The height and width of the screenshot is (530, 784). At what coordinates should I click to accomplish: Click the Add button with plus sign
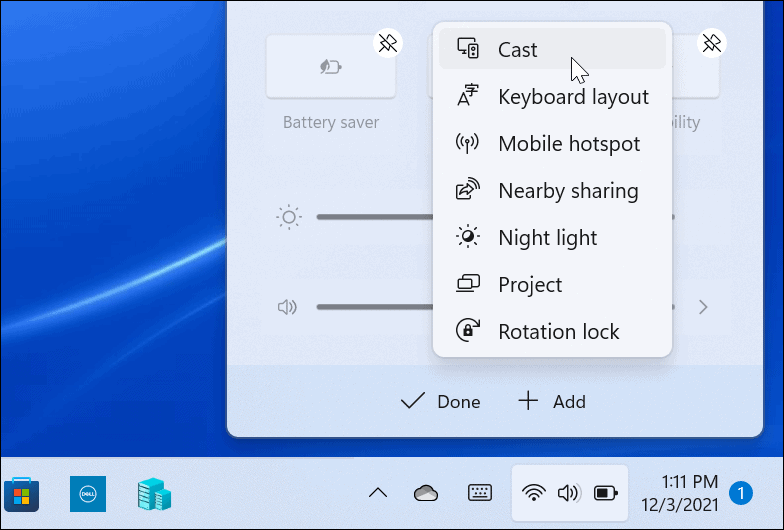click(x=552, y=402)
